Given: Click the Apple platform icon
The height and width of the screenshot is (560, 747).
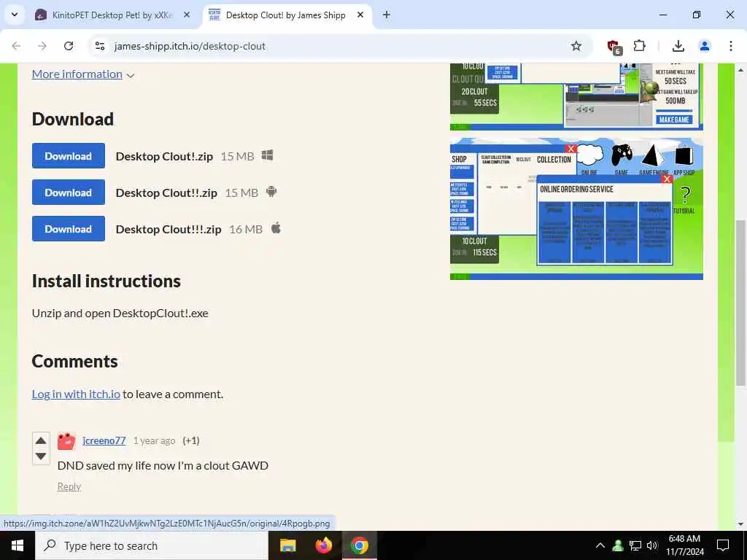Looking at the screenshot, I should (276, 228).
